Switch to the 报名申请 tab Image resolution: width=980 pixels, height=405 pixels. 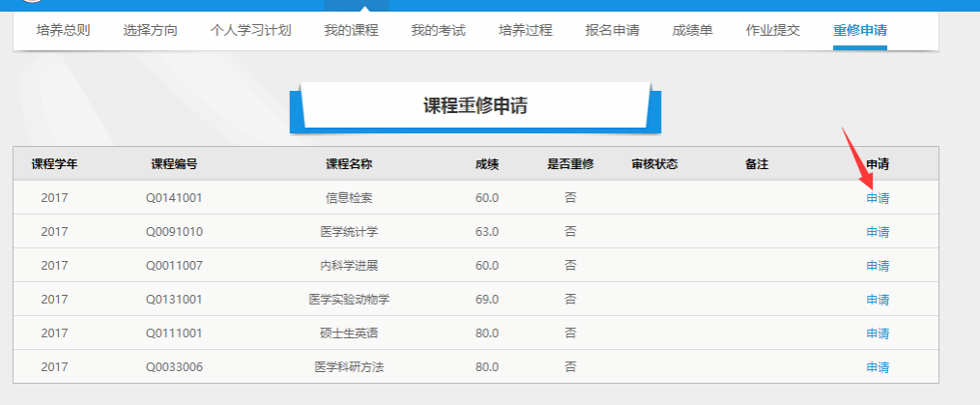click(x=612, y=31)
